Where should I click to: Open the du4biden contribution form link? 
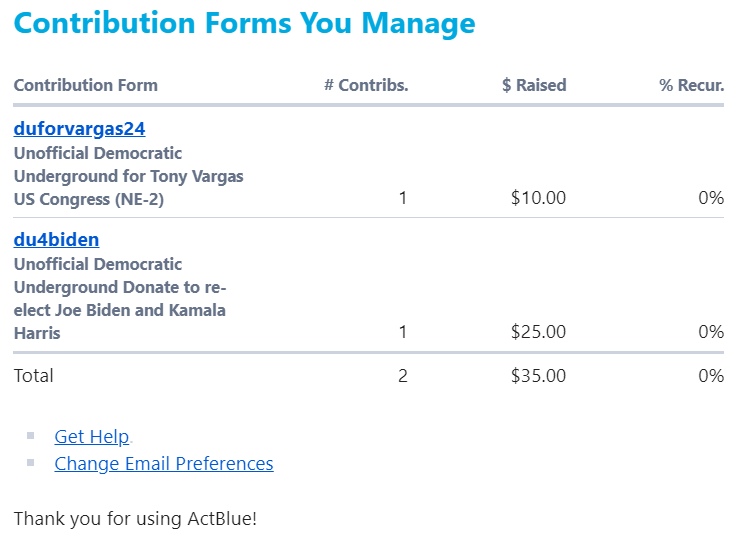click(x=56, y=240)
